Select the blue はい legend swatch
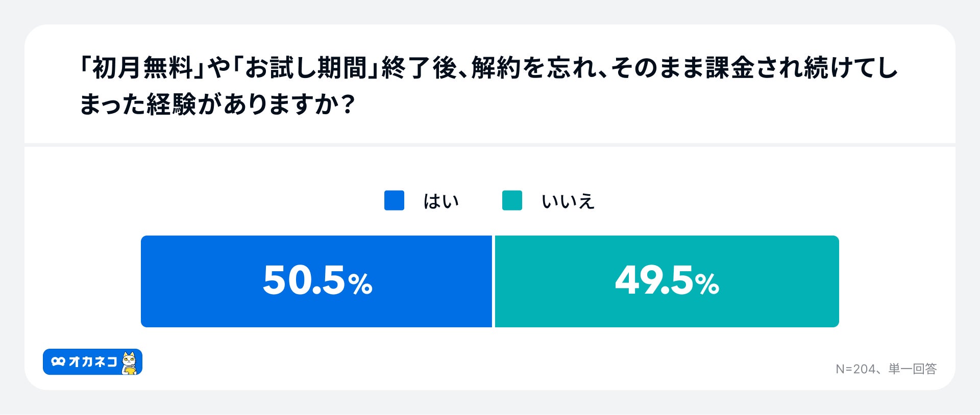The width and height of the screenshot is (980, 415). point(394,200)
